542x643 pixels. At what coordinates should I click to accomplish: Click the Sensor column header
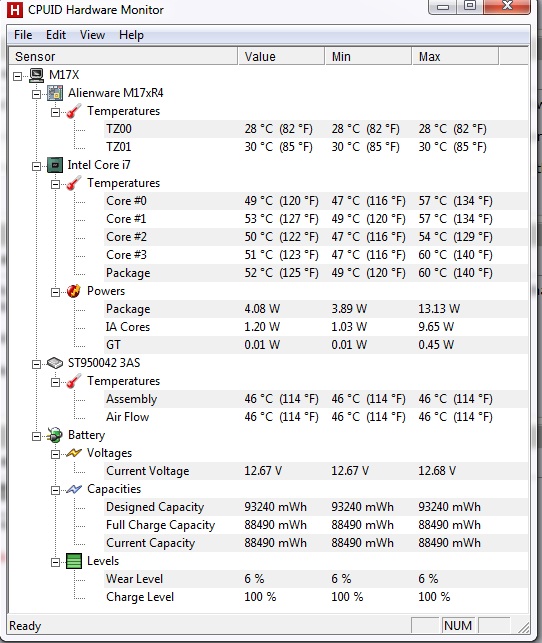pyautogui.click(x=123, y=56)
